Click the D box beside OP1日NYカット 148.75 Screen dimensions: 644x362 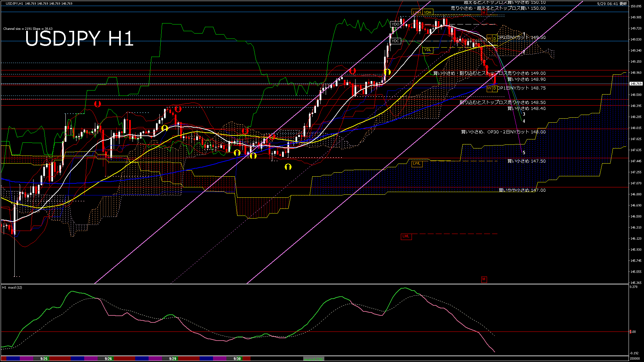point(495,88)
